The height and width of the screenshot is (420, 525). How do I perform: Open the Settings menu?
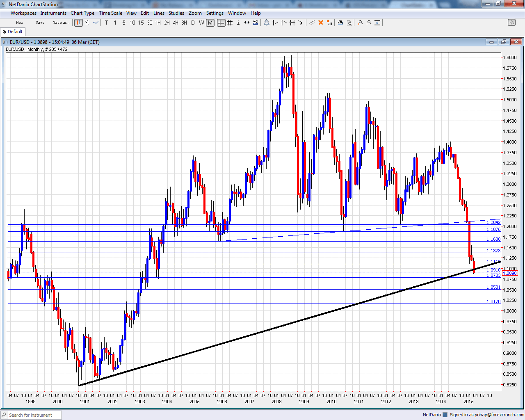coord(215,13)
